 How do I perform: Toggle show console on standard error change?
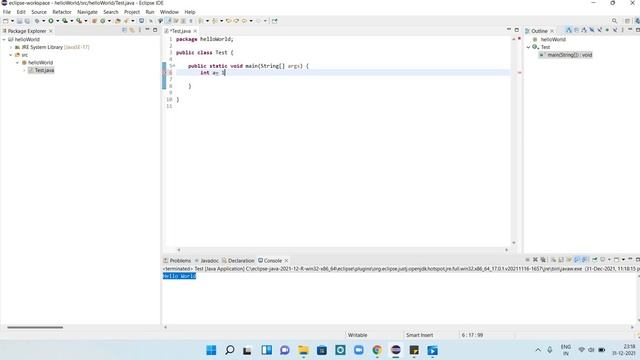pos(584,260)
